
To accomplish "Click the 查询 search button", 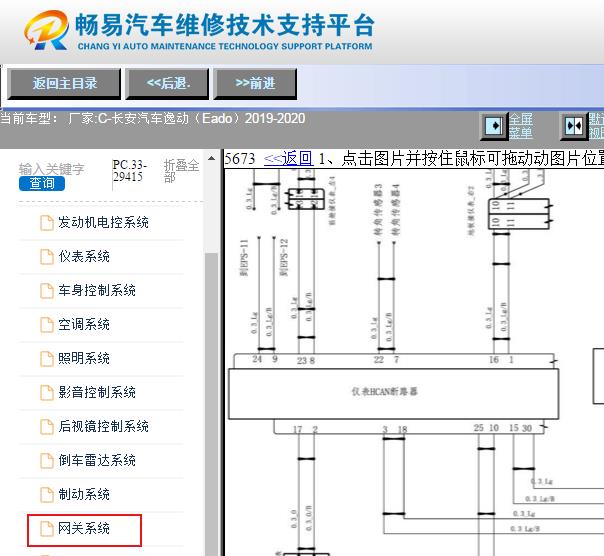I will pyautogui.click(x=42, y=183).
